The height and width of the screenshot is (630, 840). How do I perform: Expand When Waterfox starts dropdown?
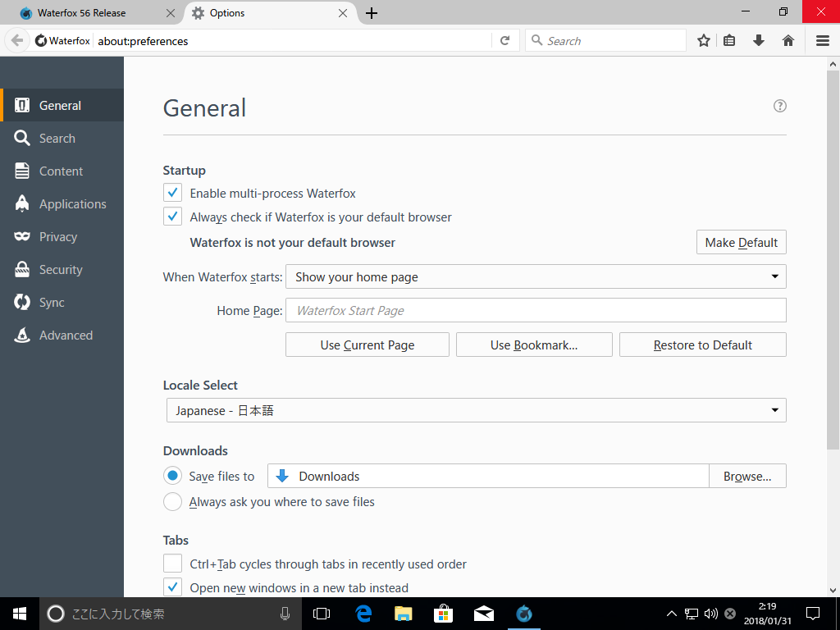pyautogui.click(x=536, y=276)
